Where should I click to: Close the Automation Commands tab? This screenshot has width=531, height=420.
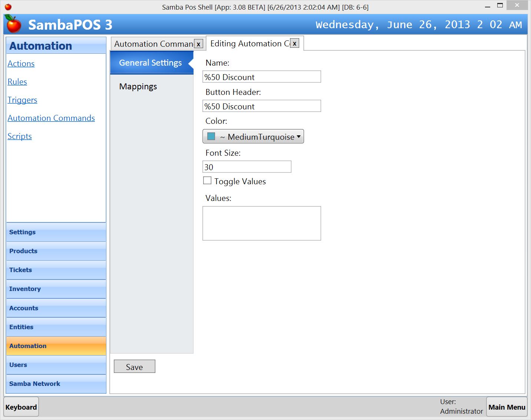pyautogui.click(x=198, y=44)
